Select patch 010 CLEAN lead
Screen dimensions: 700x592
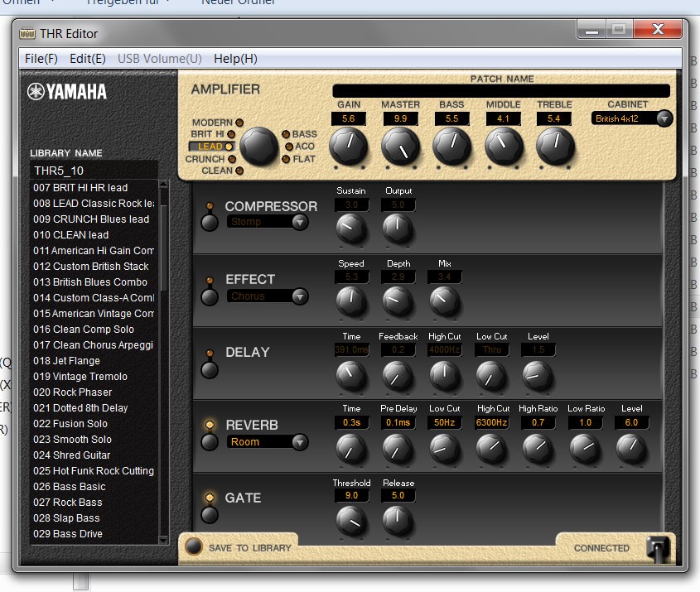[94, 234]
